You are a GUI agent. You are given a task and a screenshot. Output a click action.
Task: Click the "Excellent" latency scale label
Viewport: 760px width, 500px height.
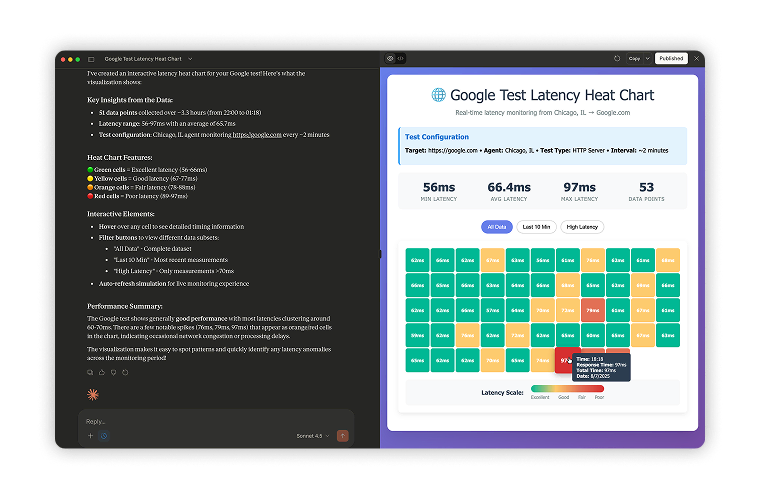(x=540, y=397)
